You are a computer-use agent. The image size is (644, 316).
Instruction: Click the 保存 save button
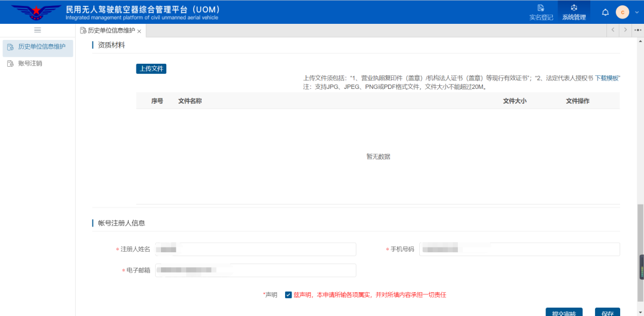click(x=607, y=312)
